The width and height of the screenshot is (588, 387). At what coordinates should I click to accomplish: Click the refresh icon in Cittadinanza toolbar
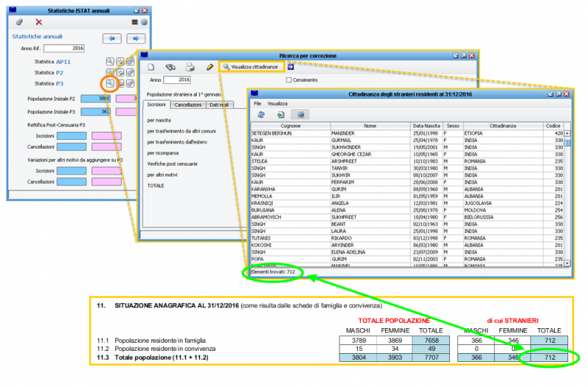pos(261,115)
